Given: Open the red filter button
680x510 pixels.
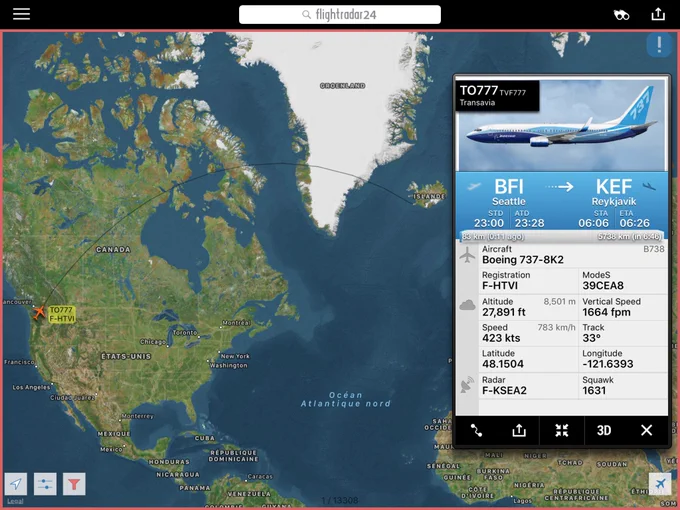Looking at the screenshot, I should coord(74,484).
